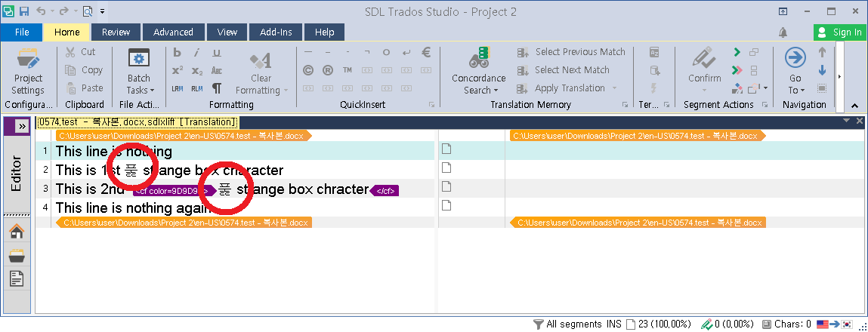The image size is (868, 332).
Task: Open Apply Translation dropdown arrow
Action: (614, 88)
